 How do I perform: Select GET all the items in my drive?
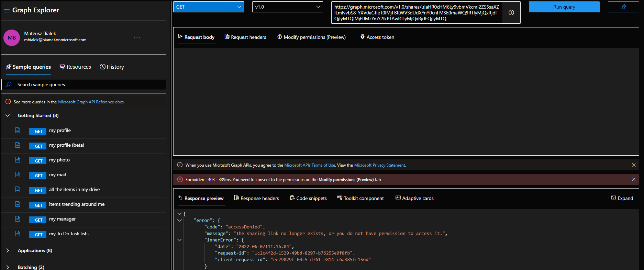pyautogui.click(x=84, y=190)
